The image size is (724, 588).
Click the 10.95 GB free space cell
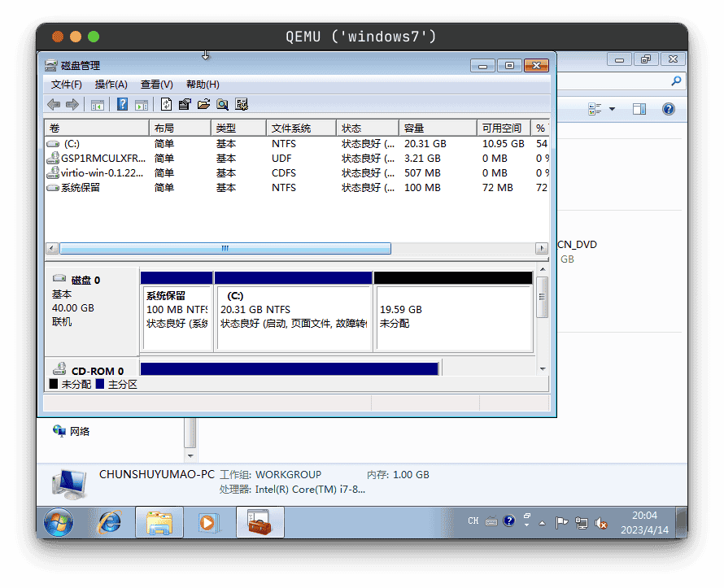coord(504,143)
